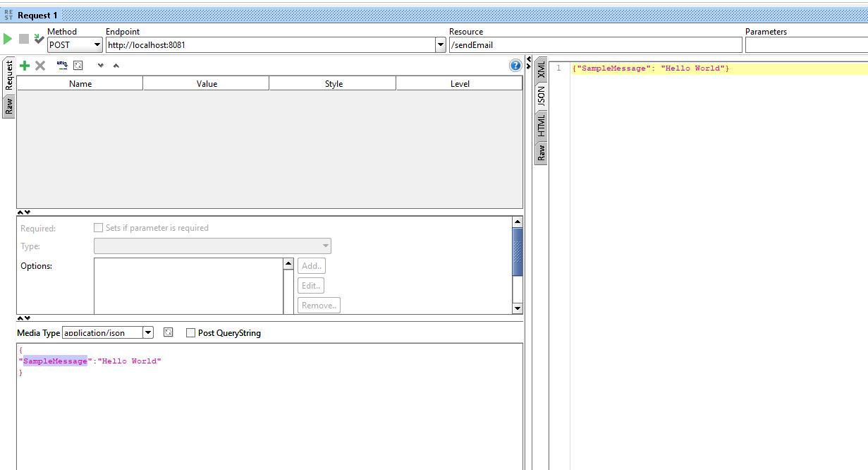The height and width of the screenshot is (470, 868).
Task: Submit the request with green play button
Action: pyautogui.click(x=8, y=39)
